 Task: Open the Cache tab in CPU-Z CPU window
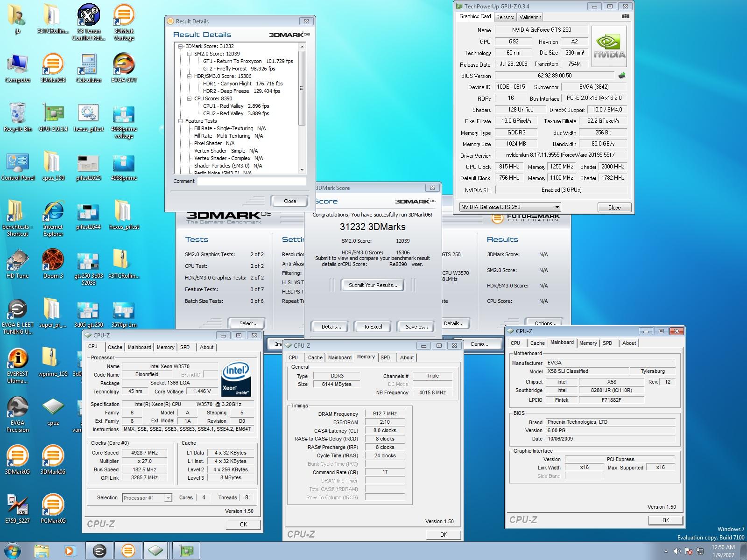(115, 347)
